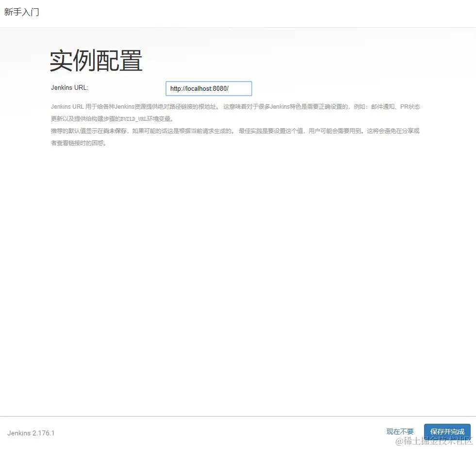Click the Jenkins 2.176.1 version text
This screenshot has width=476, height=449.
[31, 433]
